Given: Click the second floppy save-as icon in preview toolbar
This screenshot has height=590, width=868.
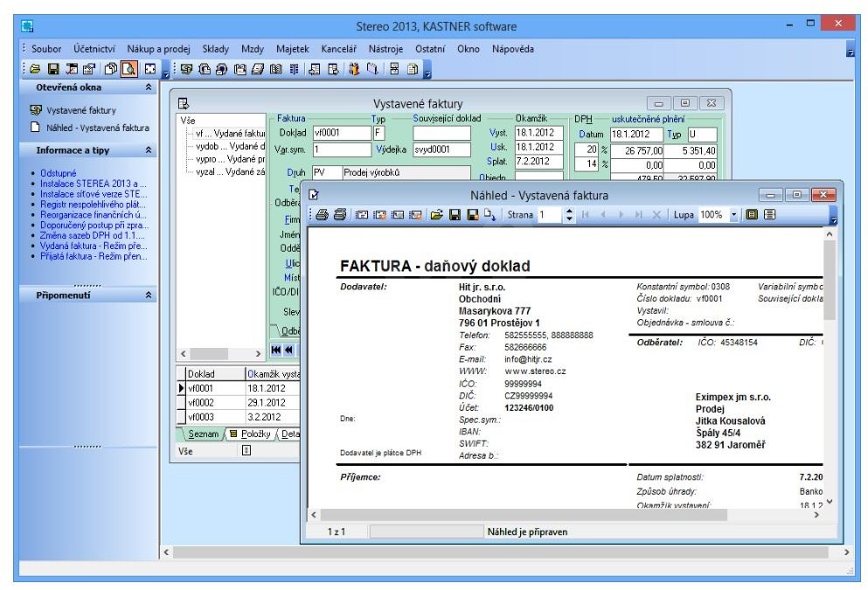Looking at the screenshot, I should 473,215.
